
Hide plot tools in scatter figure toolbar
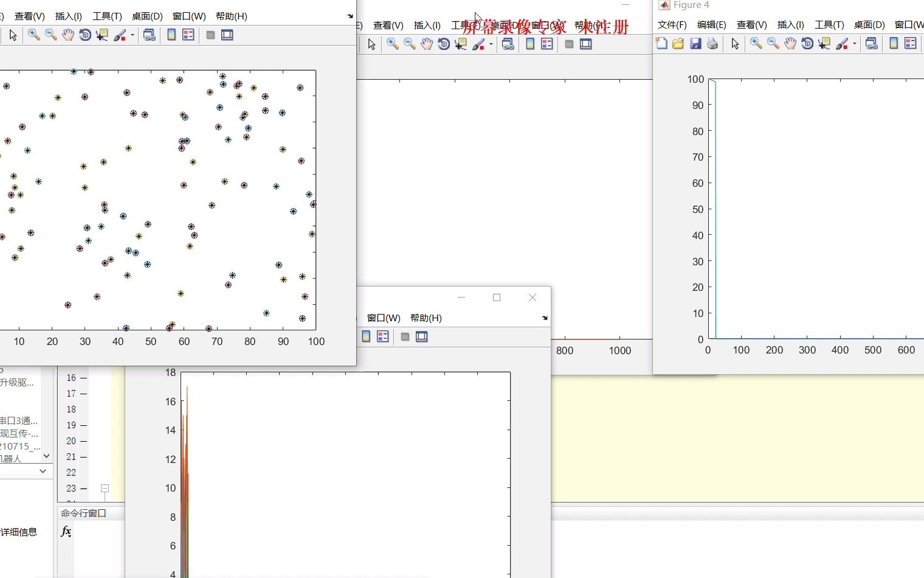[210, 35]
